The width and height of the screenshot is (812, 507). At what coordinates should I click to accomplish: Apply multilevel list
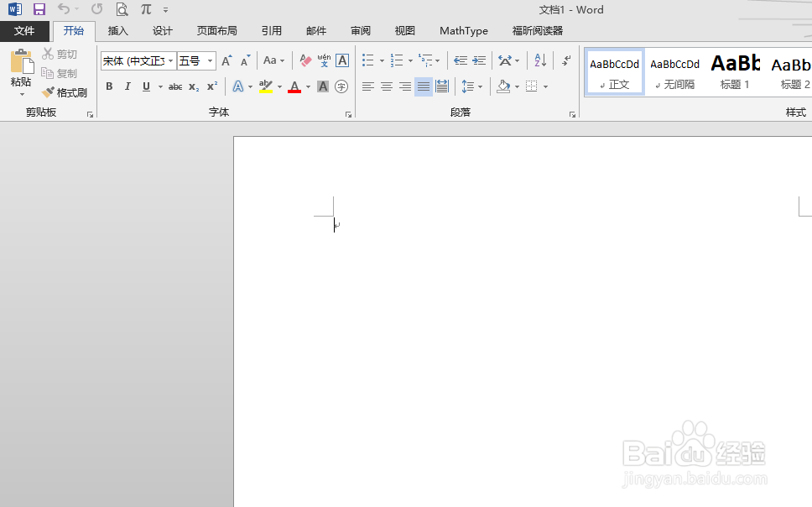point(425,60)
